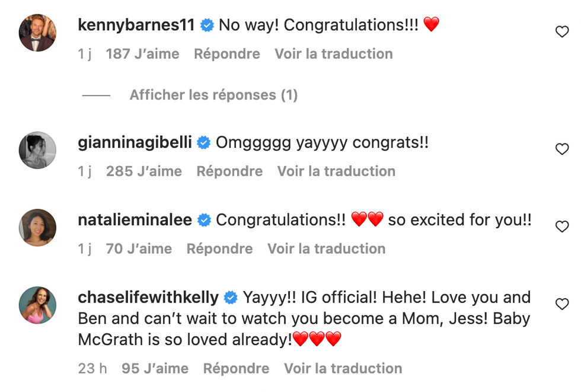Click the verified badge next to chaselifewithkelly
The width and height of the screenshot is (581, 392).
pos(231,297)
